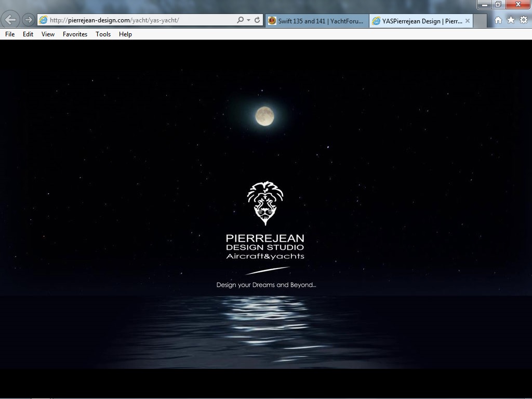Click the Aircraft&yachts text
This screenshot has width=532, height=399.
point(265,256)
